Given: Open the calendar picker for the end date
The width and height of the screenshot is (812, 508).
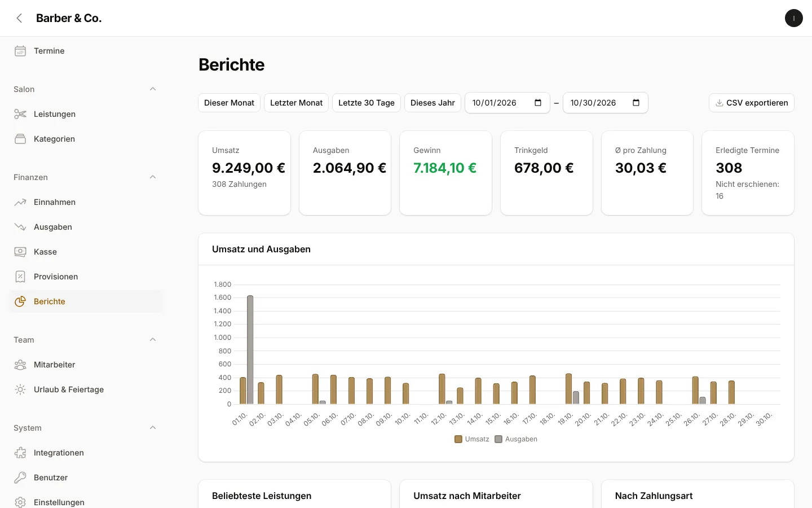Looking at the screenshot, I should [636, 103].
